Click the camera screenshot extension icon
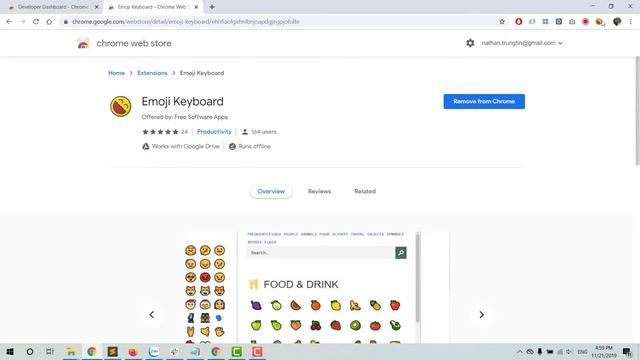Image resolution: width=640 pixels, height=360 pixels. coord(572,22)
